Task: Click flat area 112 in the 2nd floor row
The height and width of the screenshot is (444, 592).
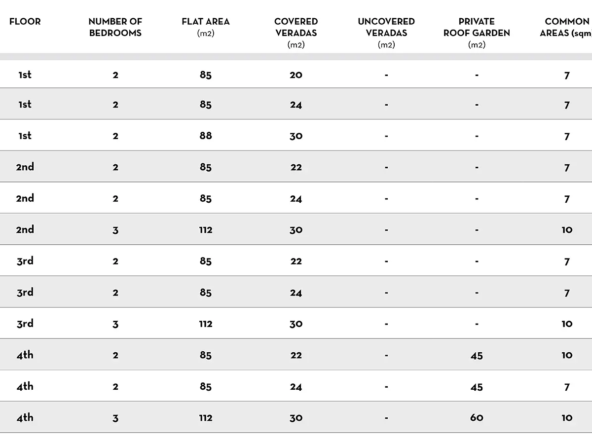Action: click(x=205, y=230)
